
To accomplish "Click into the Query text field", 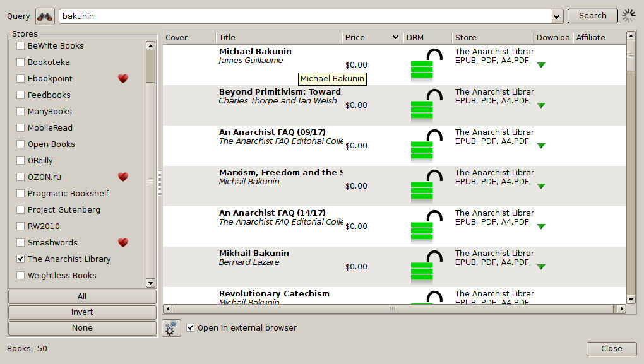I will pyautogui.click(x=305, y=17).
